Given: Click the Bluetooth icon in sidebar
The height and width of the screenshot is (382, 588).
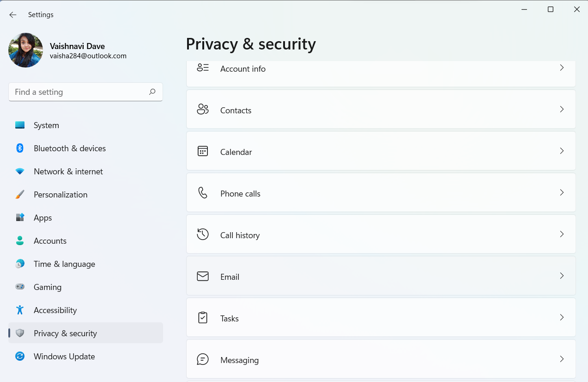Looking at the screenshot, I should point(20,148).
